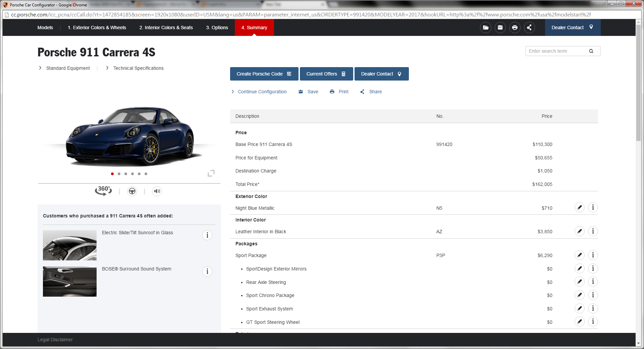Open the Legal Disclaimer link
Viewport: 644px width, 349px height.
coord(55,340)
